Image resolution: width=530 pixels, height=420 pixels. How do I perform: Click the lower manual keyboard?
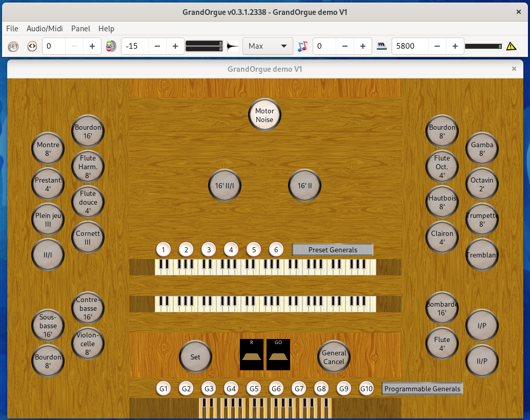(266, 304)
